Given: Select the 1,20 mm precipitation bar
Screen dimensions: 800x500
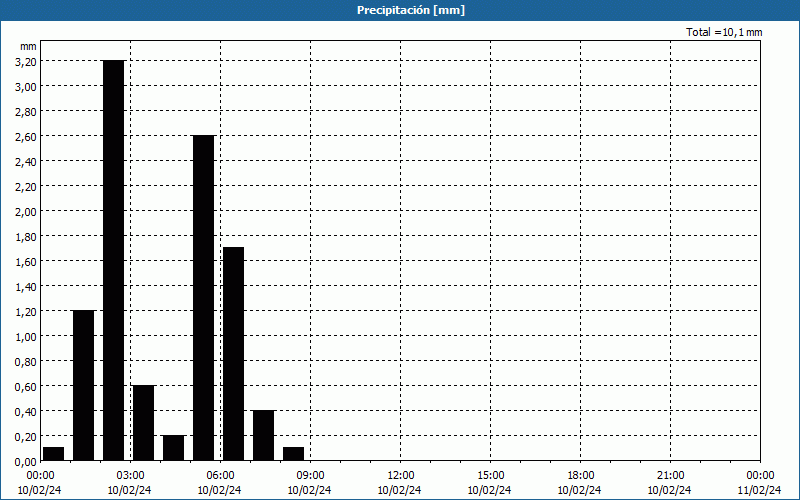Looking at the screenshot, I should tap(84, 386).
